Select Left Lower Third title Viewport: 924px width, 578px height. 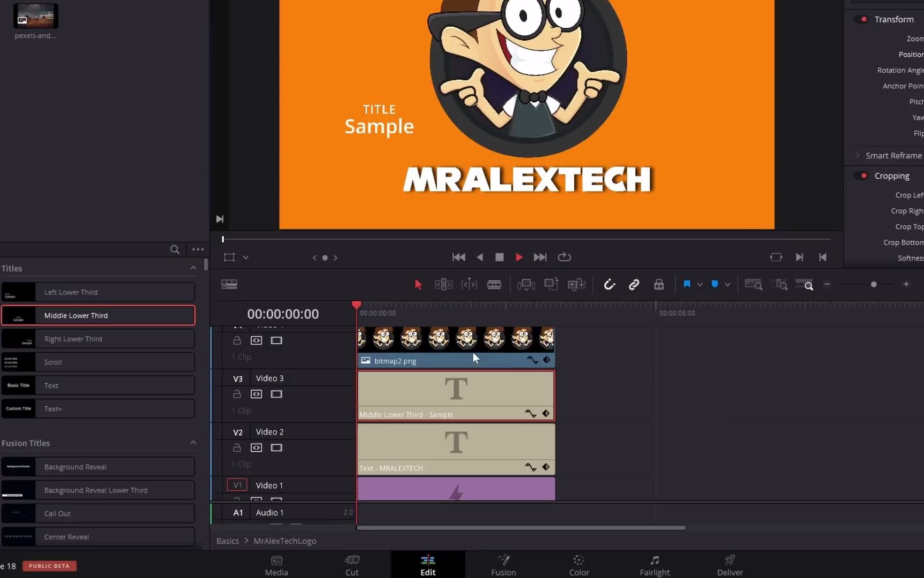pyautogui.click(x=98, y=292)
